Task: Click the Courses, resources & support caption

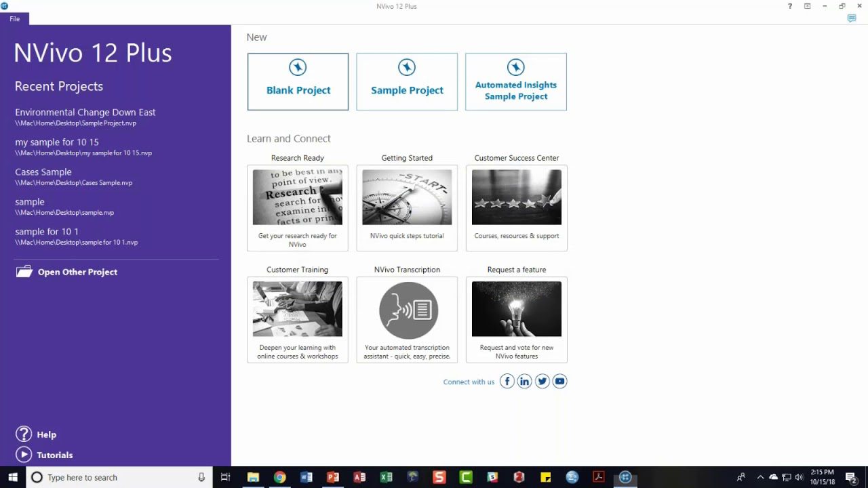Action: (517, 236)
